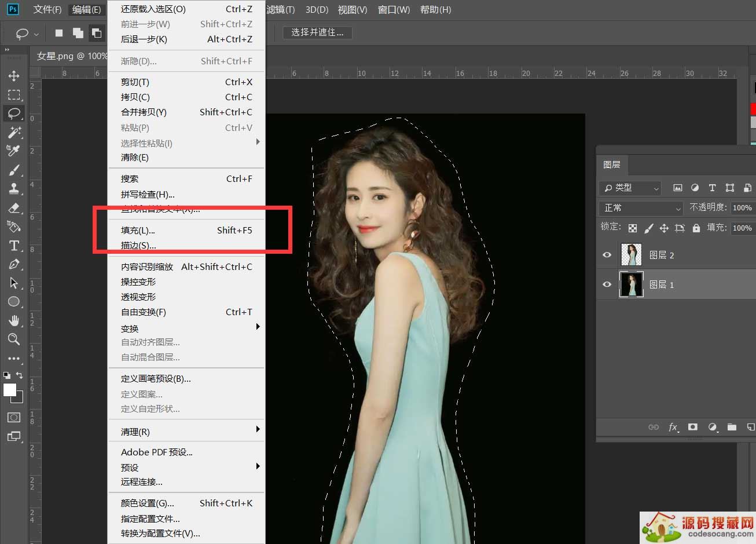Select the Horizontal Type tool
Screen dimensions: 756x544
tap(14, 246)
